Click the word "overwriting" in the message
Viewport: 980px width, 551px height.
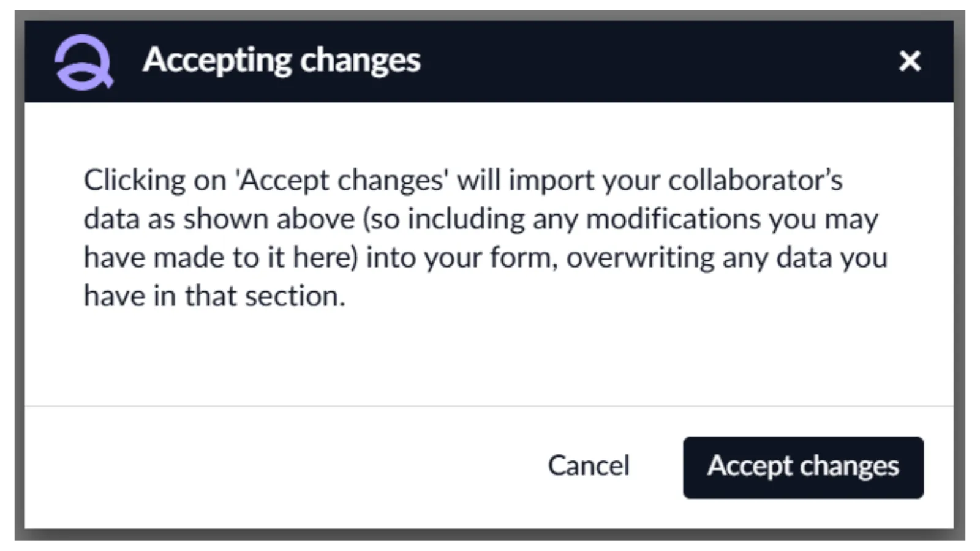click(x=640, y=258)
